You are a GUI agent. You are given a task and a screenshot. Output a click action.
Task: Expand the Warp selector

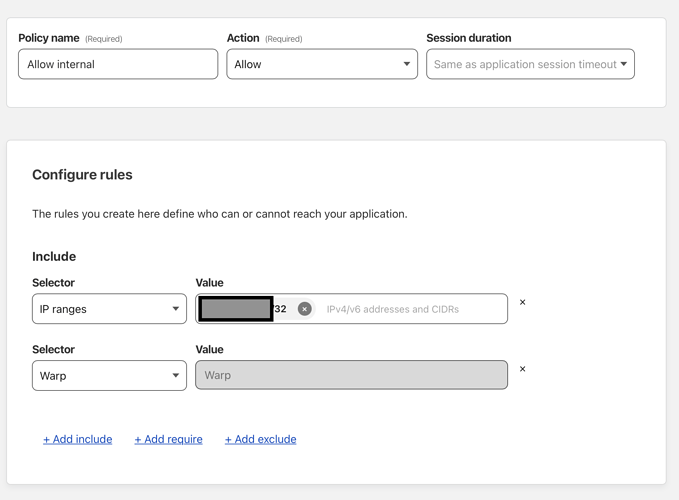[108, 376]
